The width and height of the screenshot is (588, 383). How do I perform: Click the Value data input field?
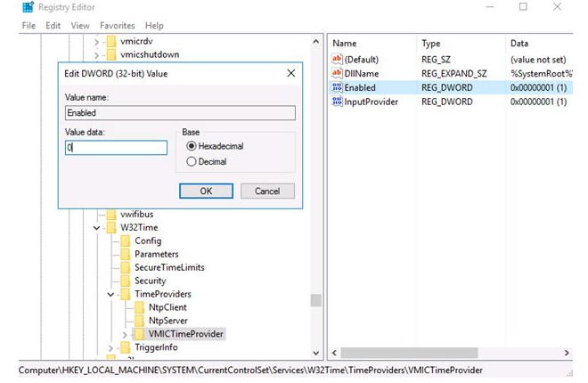pyautogui.click(x=116, y=148)
